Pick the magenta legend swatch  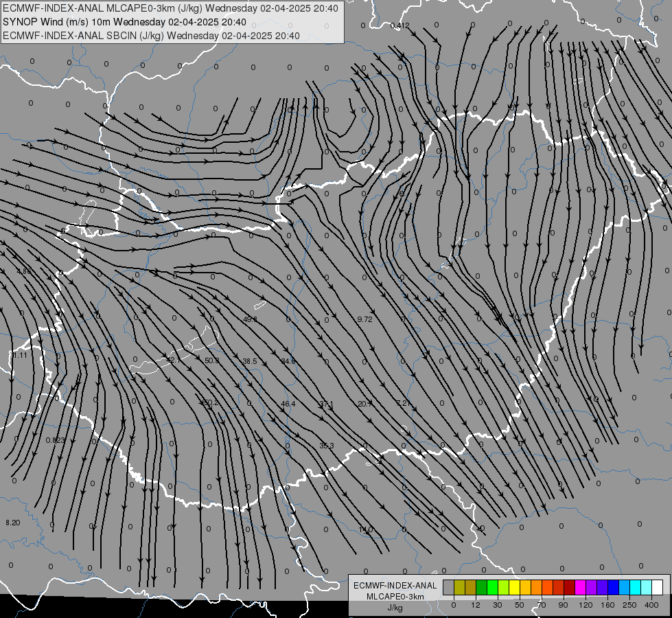click(580, 587)
